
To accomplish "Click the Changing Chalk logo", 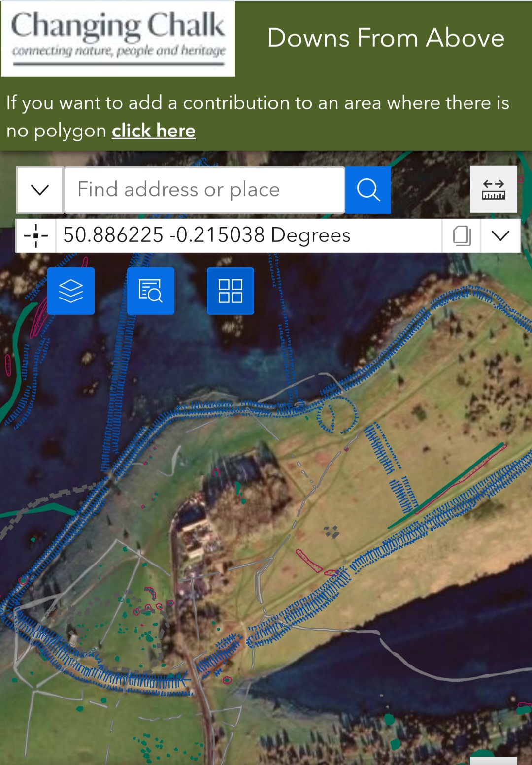I will click(x=118, y=39).
